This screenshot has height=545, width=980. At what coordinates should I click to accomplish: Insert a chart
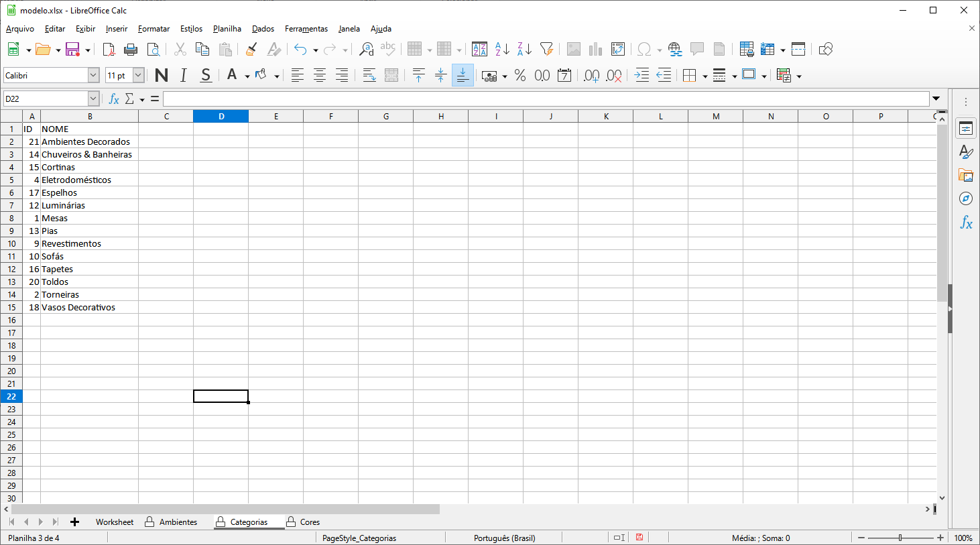click(x=595, y=49)
